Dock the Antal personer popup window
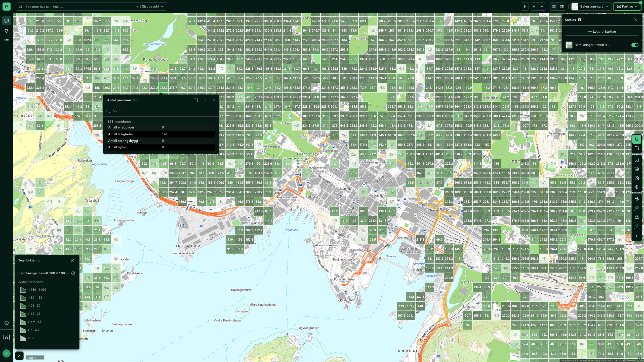The image size is (644, 362). 196,100
